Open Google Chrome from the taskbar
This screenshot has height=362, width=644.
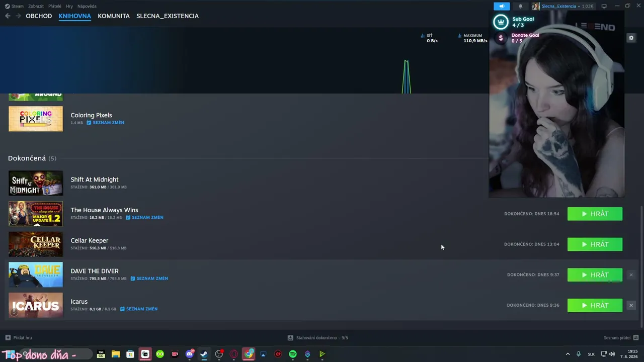pos(249,354)
